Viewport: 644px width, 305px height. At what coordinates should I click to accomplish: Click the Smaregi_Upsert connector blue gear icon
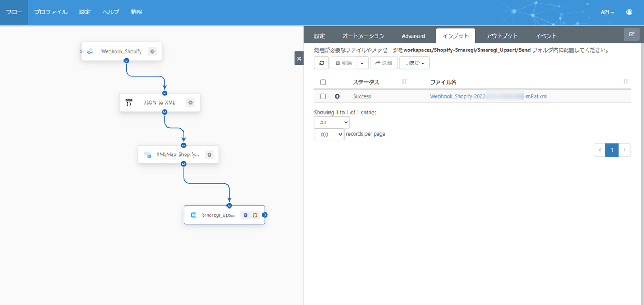tap(246, 215)
